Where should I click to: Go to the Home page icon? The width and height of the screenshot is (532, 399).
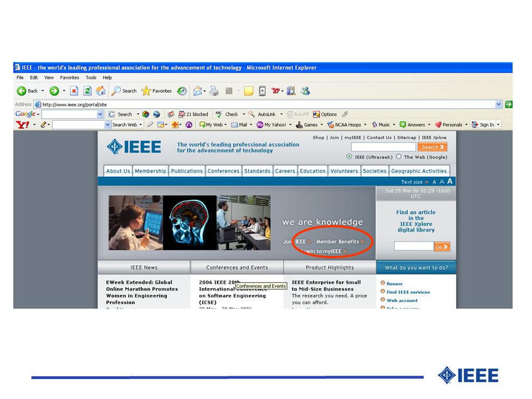[100, 91]
